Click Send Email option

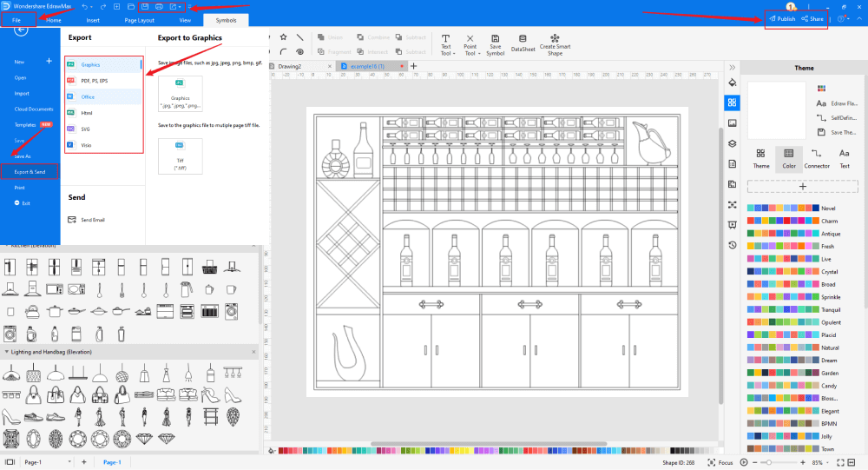pyautogui.click(x=92, y=220)
